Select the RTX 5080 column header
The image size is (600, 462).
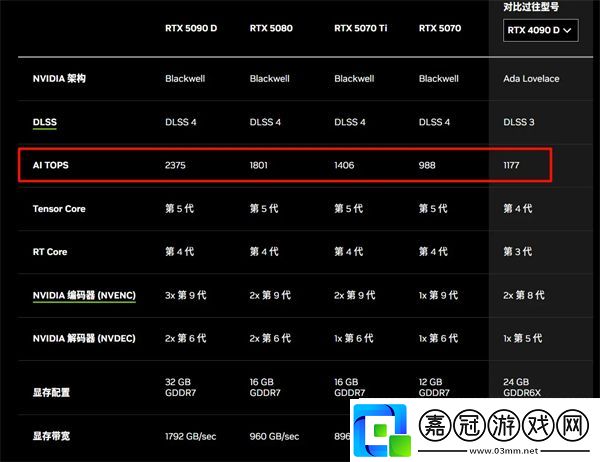[271, 28]
